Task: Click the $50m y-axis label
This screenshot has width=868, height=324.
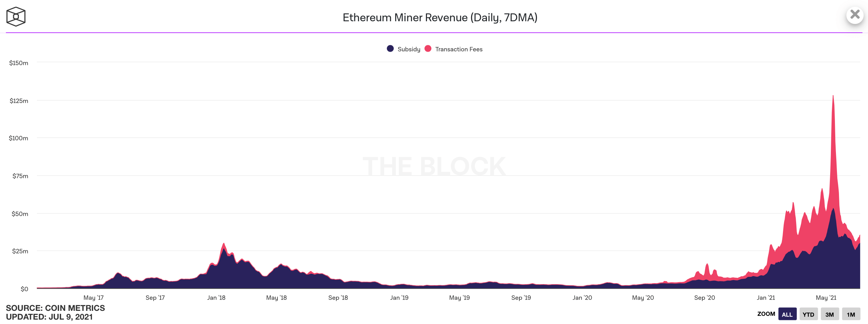Action: pyautogui.click(x=20, y=214)
